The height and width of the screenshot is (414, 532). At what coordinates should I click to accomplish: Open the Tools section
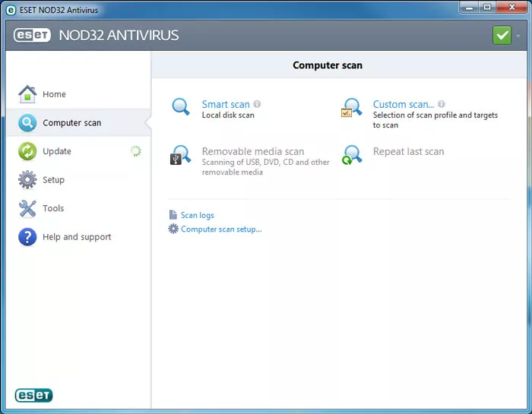(53, 208)
